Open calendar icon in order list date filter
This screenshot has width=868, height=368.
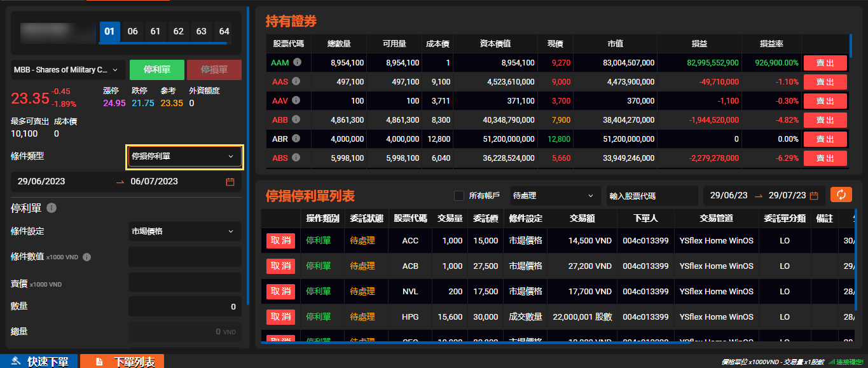814,196
